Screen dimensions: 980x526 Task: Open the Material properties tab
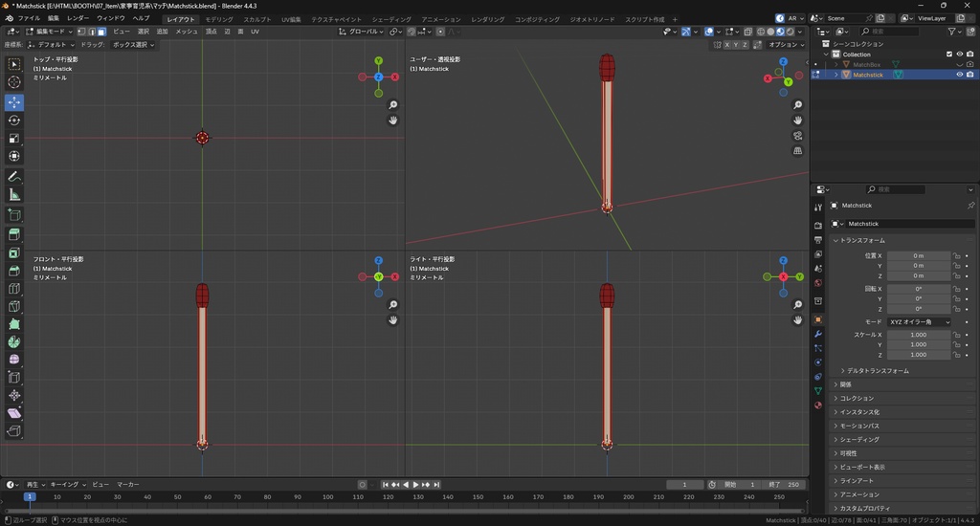818,405
